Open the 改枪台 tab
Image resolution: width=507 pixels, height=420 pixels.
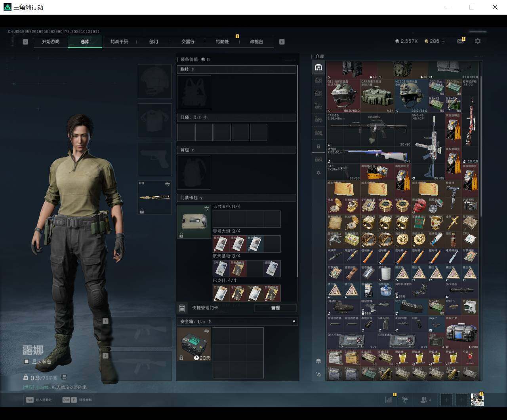(x=257, y=42)
